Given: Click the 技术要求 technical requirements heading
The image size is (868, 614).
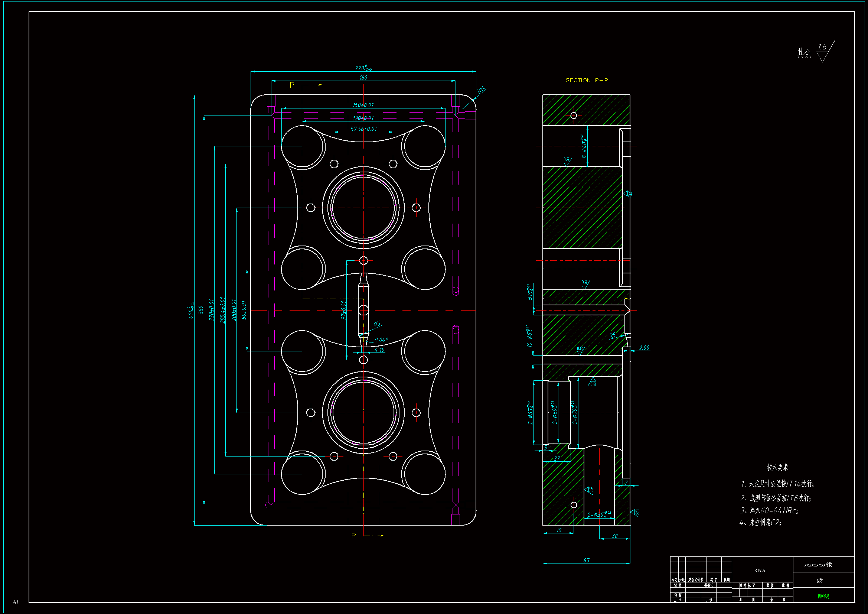Looking at the screenshot, I should (x=777, y=467).
